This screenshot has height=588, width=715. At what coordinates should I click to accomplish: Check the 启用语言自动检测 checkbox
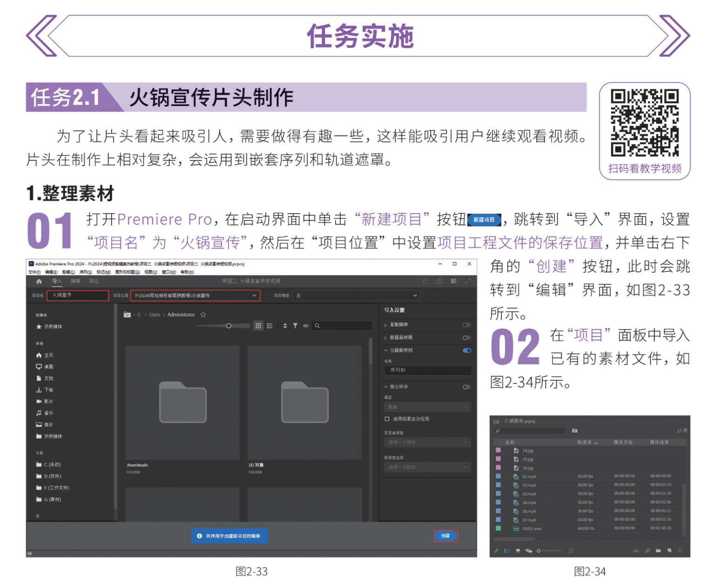pyautogui.click(x=387, y=419)
